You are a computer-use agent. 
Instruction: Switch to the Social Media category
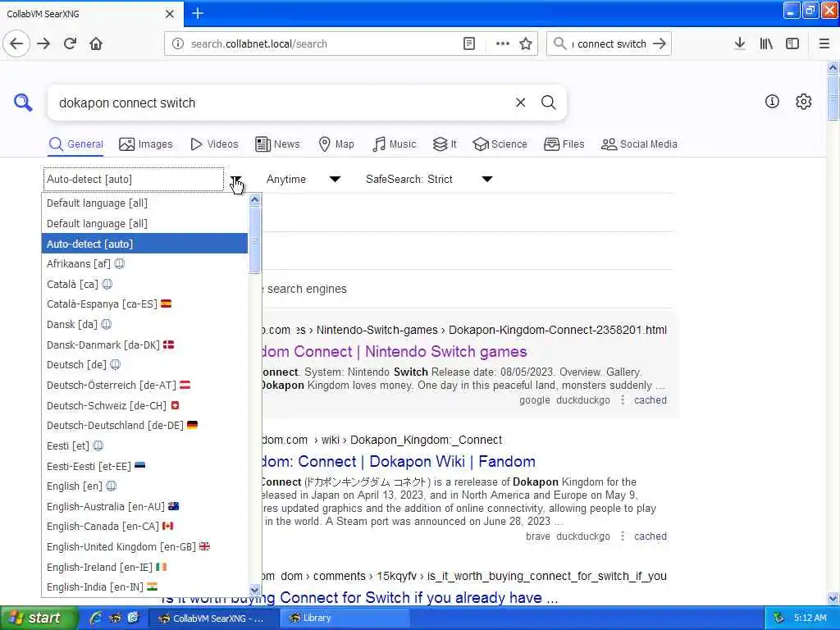(639, 144)
